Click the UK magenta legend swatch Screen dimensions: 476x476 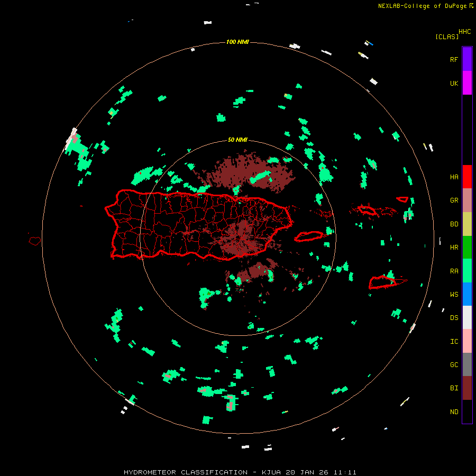(x=467, y=83)
